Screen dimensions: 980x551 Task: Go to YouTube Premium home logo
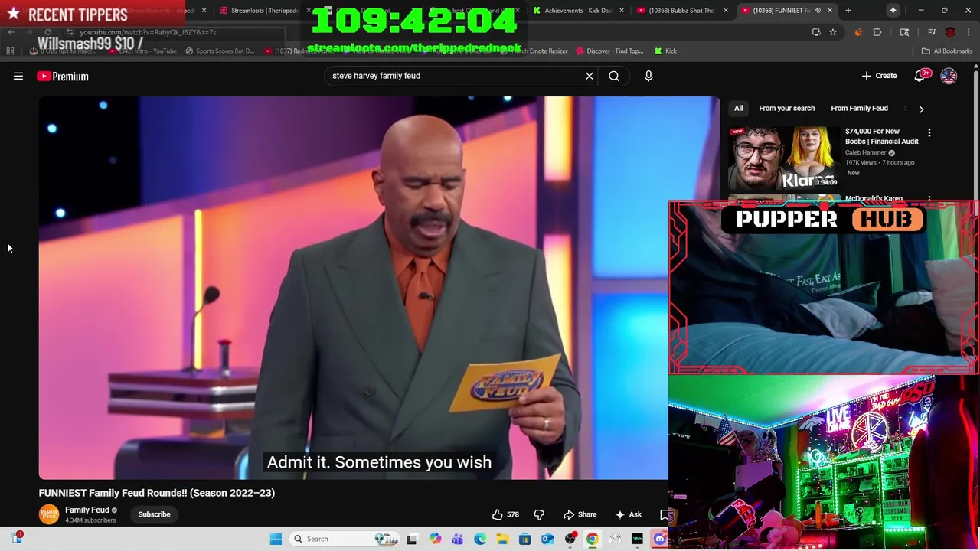coord(63,76)
